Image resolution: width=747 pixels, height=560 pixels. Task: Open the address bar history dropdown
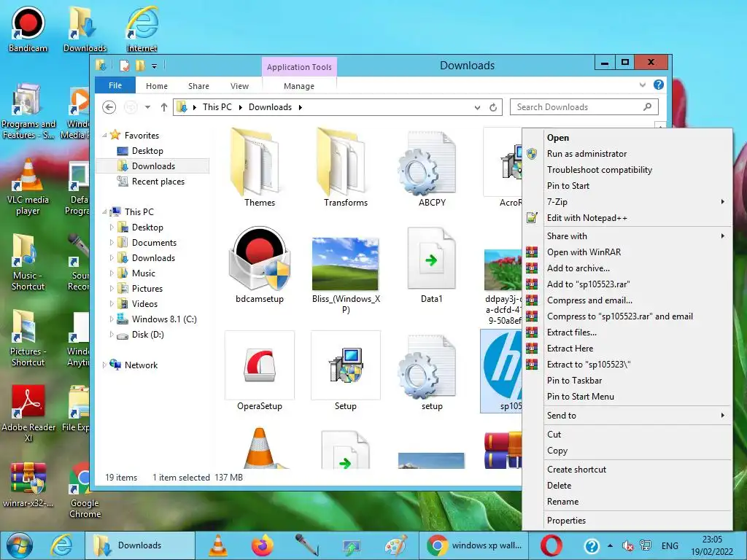coord(477,108)
